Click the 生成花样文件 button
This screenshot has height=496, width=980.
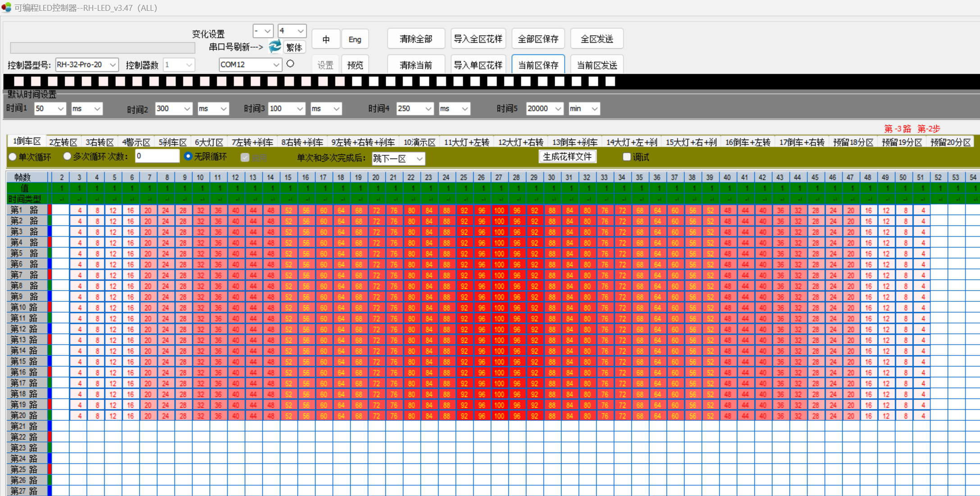(x=567, y=157)
